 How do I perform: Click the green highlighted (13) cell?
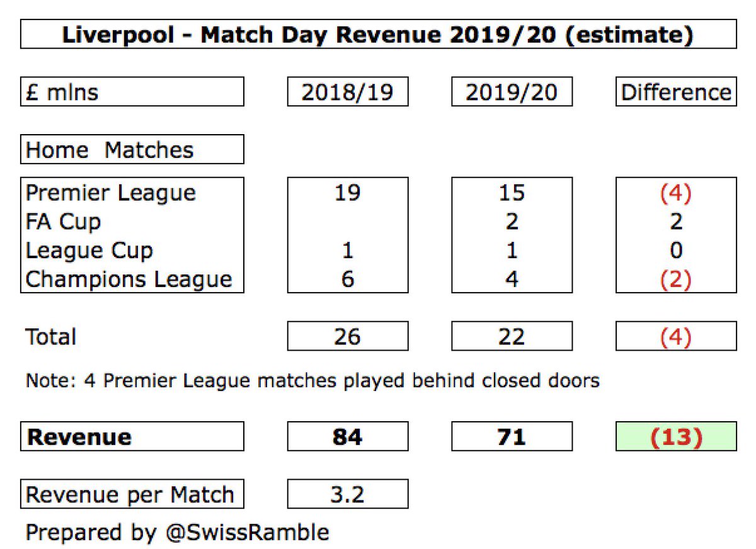pos(676,436)
